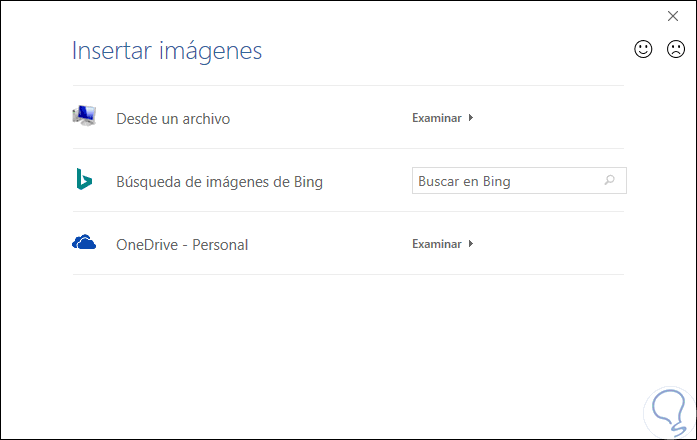
Task: Click the divider line under the heading
Action: (348, 86)
